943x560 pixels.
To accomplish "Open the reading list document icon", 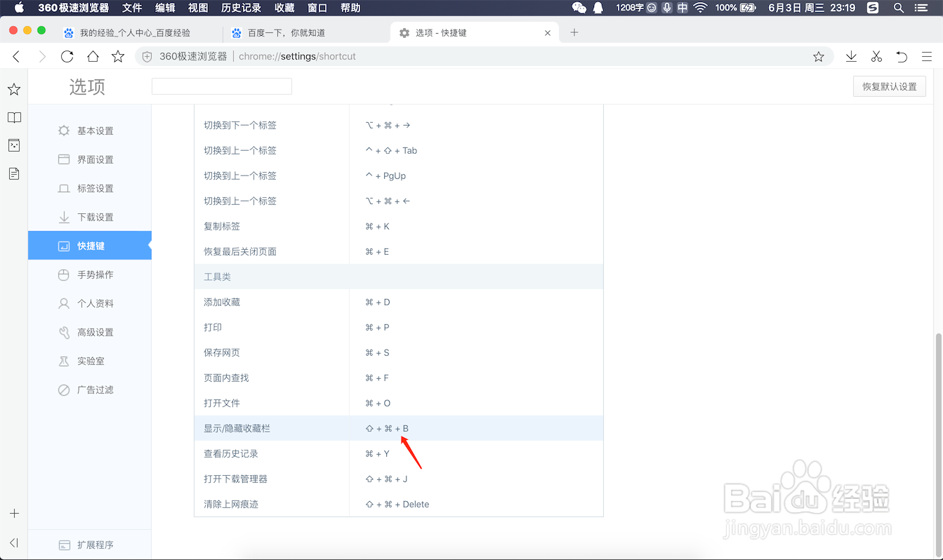I will (x=14, y=173).
